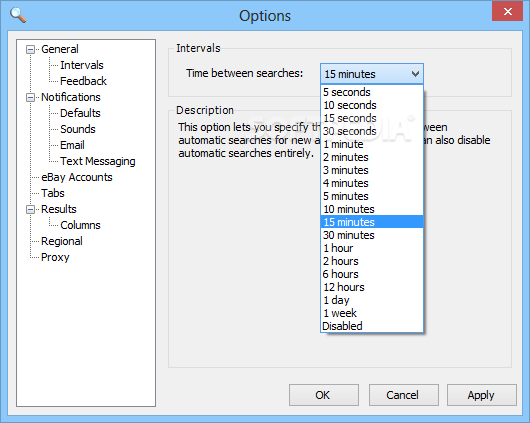530x423 pixels.
Task: Open the Proxy settings page
Action: pos(55,257)
